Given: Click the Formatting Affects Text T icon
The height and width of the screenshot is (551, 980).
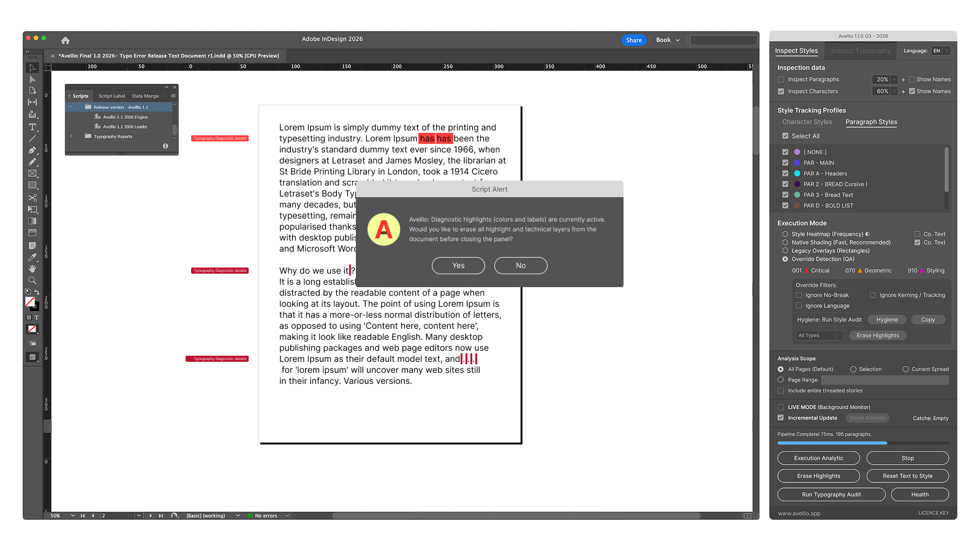Looking at the screenshot, I should (x=36, y=318).
